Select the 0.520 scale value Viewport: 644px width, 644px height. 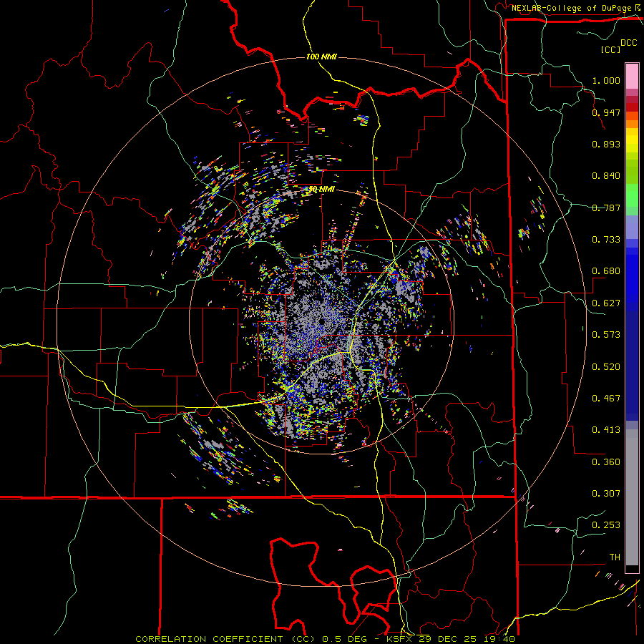[x=606, y=367]
